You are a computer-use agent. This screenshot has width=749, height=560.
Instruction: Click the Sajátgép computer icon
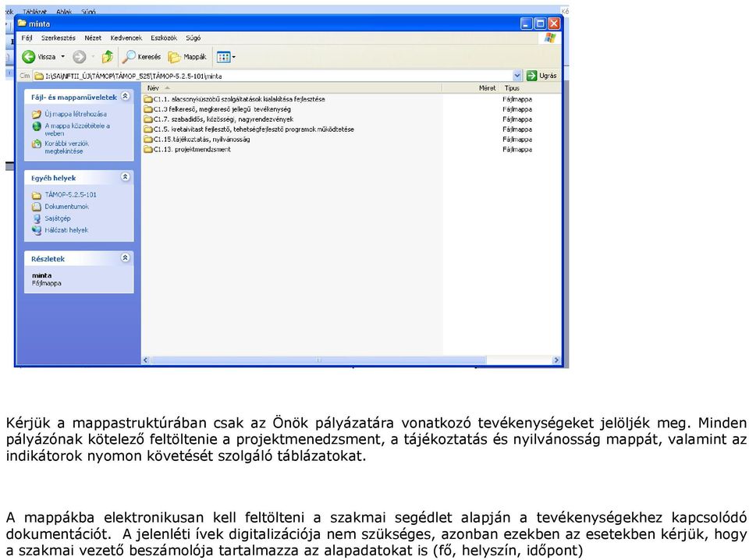click(x=37, y=218)
